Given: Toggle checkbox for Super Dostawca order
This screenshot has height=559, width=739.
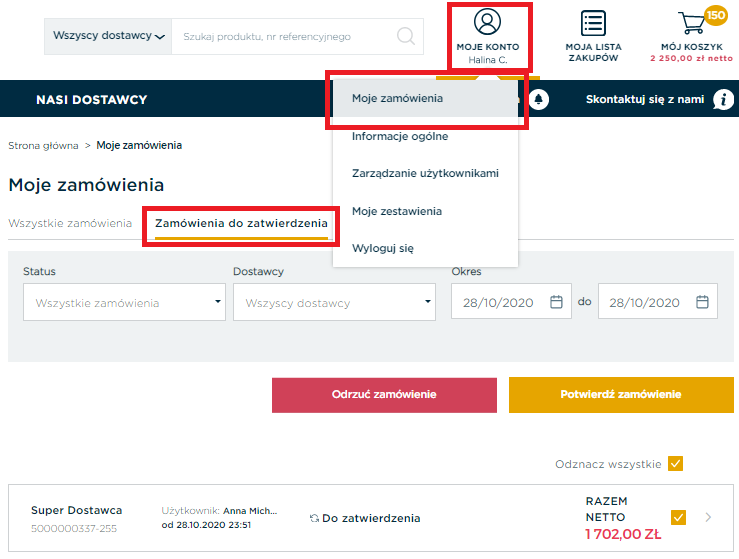Looking at the screenshot, I should [x=678, y=518].
